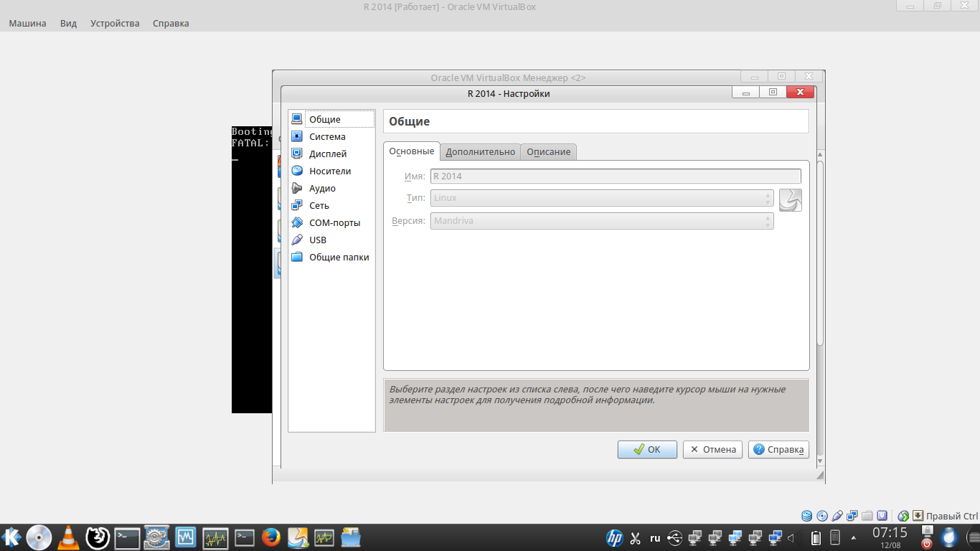This screenshot has height=551, width=980.
Task: Open the Дисплей settings section
Action: tap(331, 154)
